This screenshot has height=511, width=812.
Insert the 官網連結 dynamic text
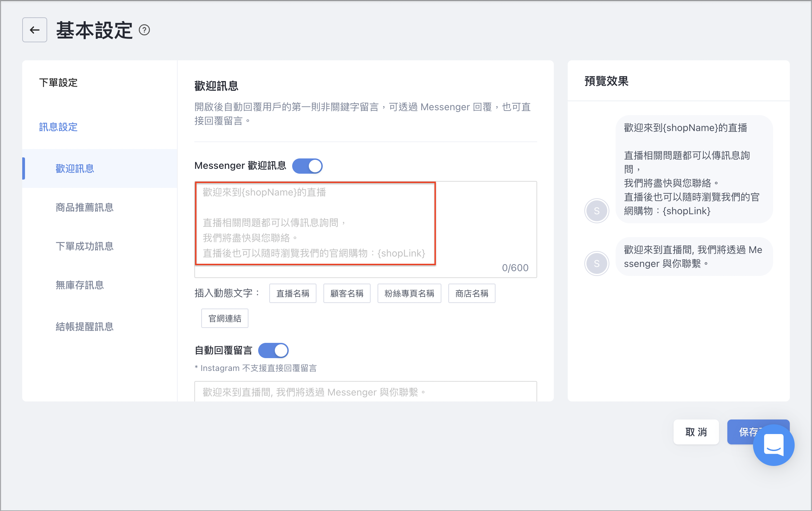tap(225, 318)
